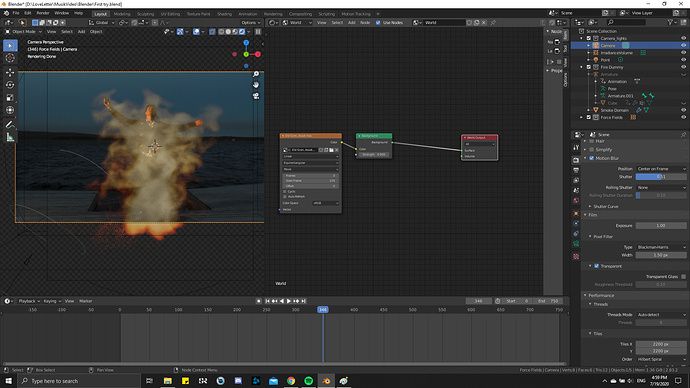Viewport: 690px width, 388px height.
Task: Switch to the Compositing workspace tab
Action: point(301,14)
